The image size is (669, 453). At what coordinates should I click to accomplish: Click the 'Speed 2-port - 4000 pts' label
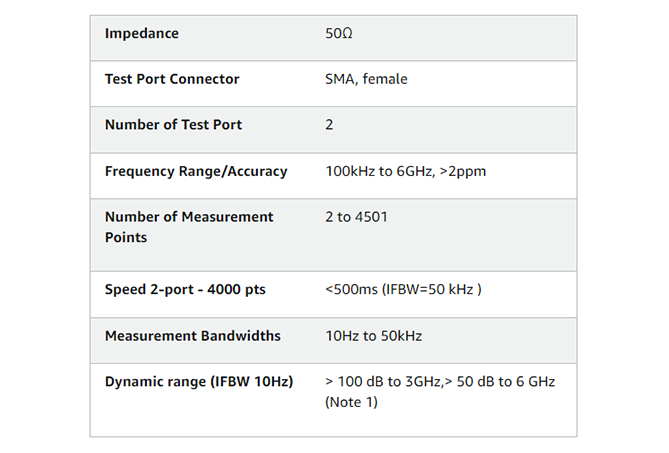pyautogui.click(x=185, y=290)
